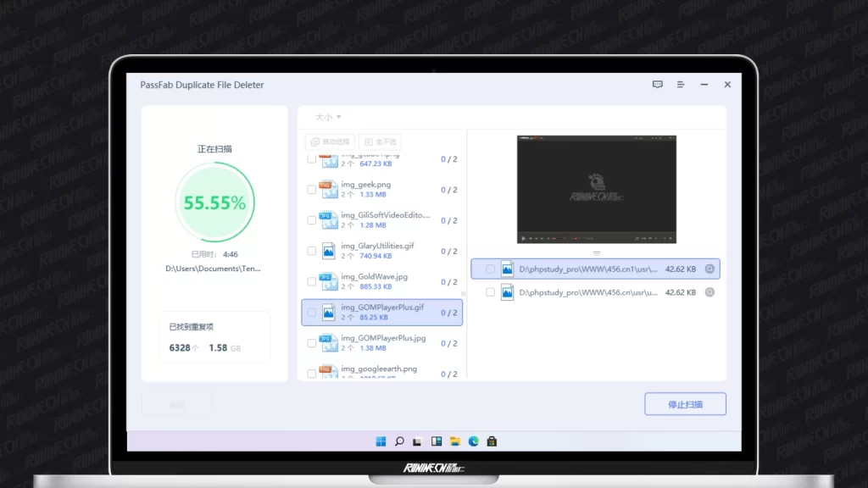Select checkbox of the 456.cn1 duplicate file
This screenshot has width=868, height=488.
click(490, 269)
